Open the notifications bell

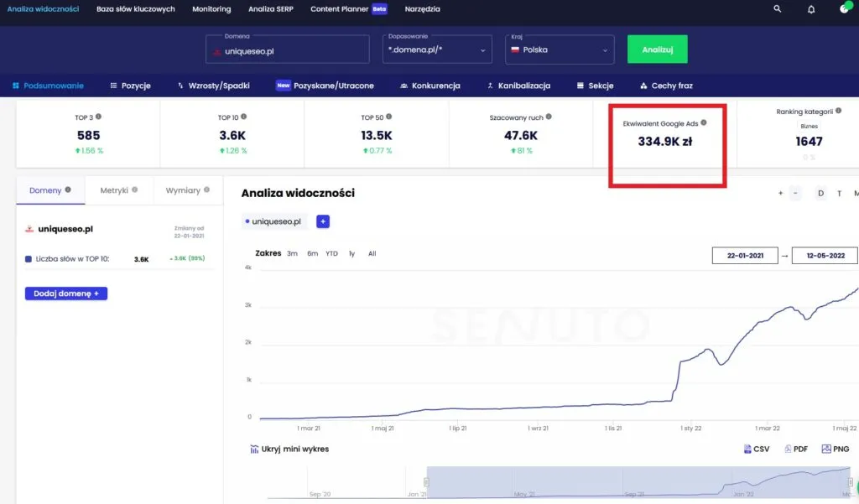(x=811, y=9)
